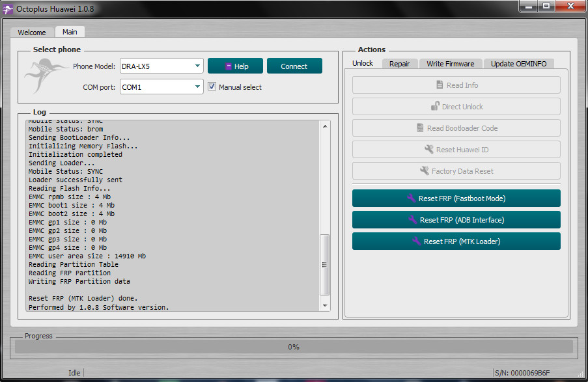The height and width of the screenshot is (382, 588).
Task: Click wrench icon on Reset FRP ADB
Action: pyautogui.click(x=412, y=220)
